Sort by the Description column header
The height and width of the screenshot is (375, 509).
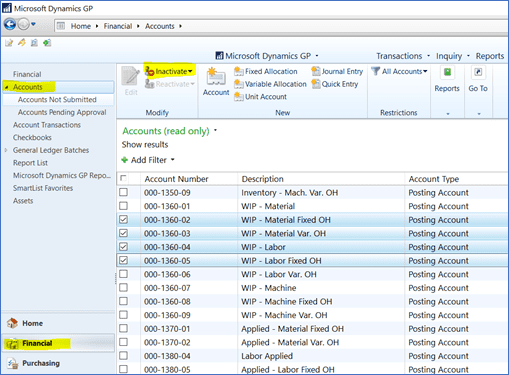pyautogui.click(x=321, y=179)
